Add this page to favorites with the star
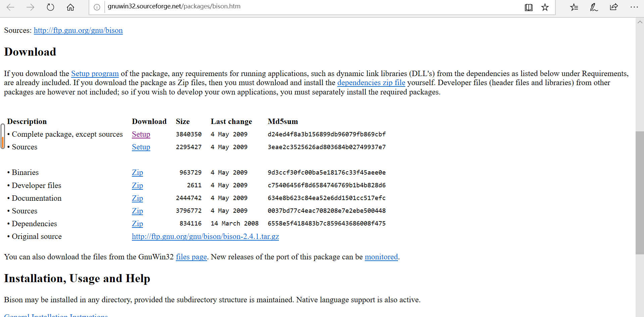This screenshot has height=317, width=644. coord(545,7)
